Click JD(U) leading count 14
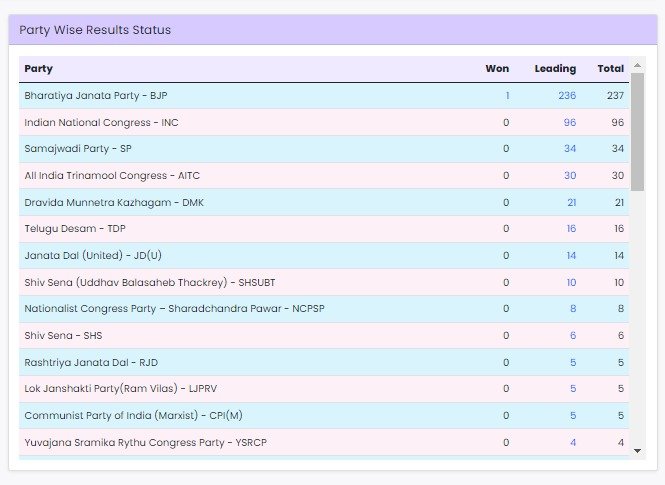The height and width of the screenshot is (485, 665). click(x=571, y=256)
